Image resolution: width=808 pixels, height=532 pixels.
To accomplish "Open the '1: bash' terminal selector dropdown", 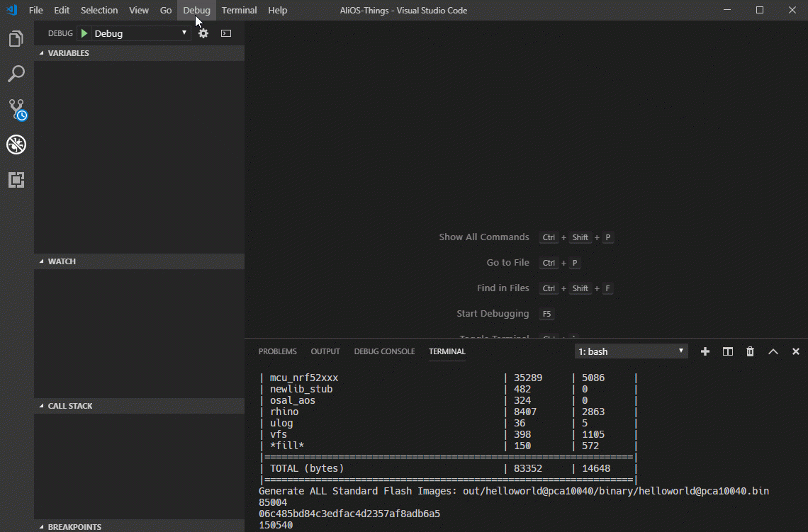I will [x=632, y=351].
